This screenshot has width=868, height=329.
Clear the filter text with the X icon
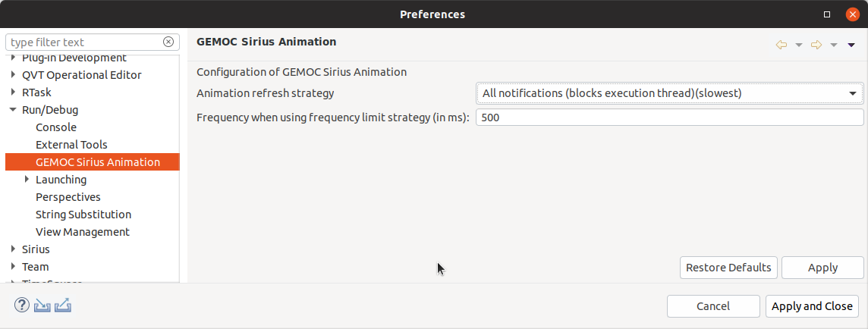(x=168, y=42)
